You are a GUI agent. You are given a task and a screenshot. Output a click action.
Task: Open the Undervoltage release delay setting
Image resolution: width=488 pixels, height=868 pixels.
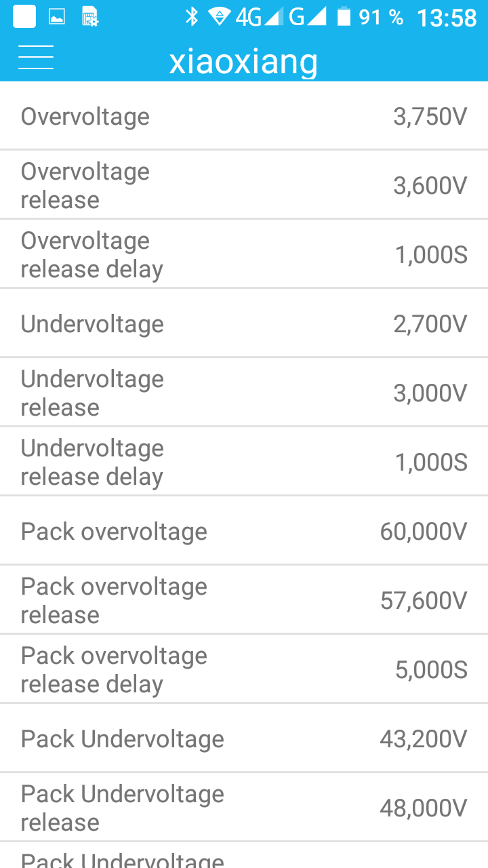click(x=244, y=462)
